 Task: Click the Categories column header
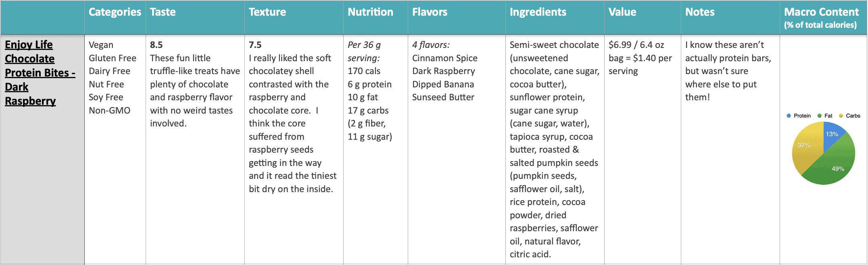coord(115,12)
